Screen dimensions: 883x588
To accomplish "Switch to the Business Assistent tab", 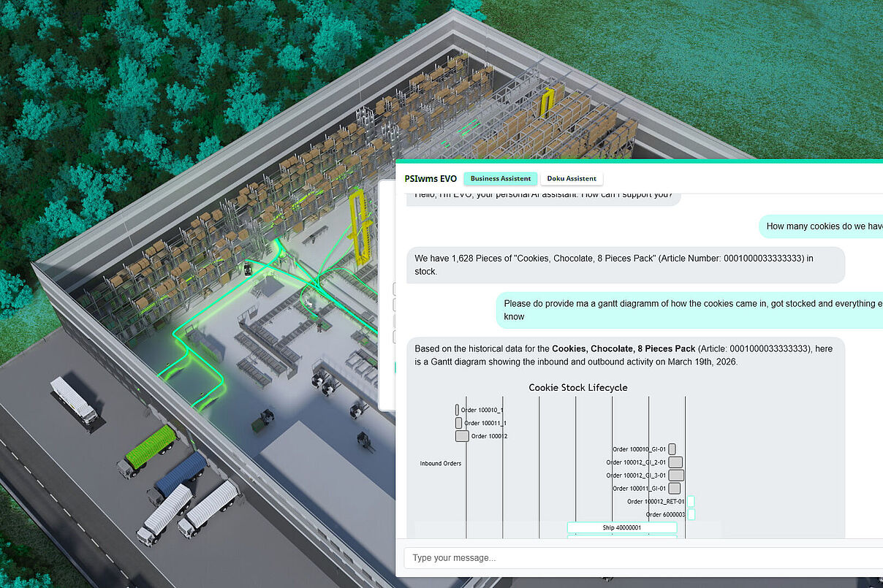I will coord(501,178).
